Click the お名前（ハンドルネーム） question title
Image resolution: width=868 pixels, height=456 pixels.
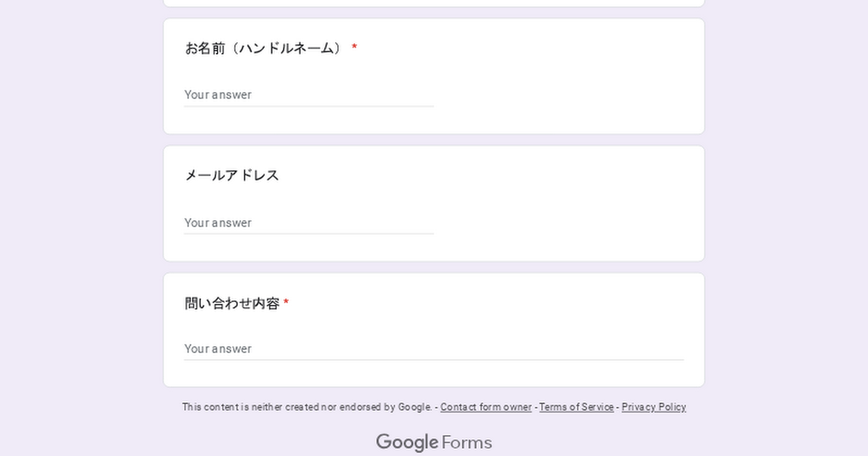(x=263, y=48)
